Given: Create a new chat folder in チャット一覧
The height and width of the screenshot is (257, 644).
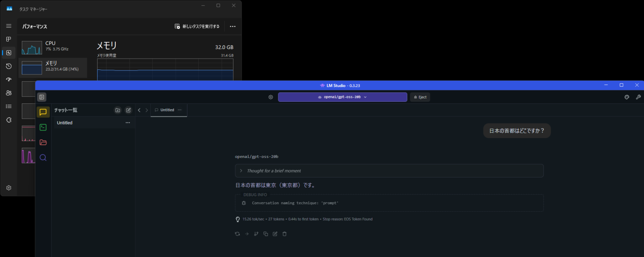Looking at the screenshot, I should click(118, 110).
